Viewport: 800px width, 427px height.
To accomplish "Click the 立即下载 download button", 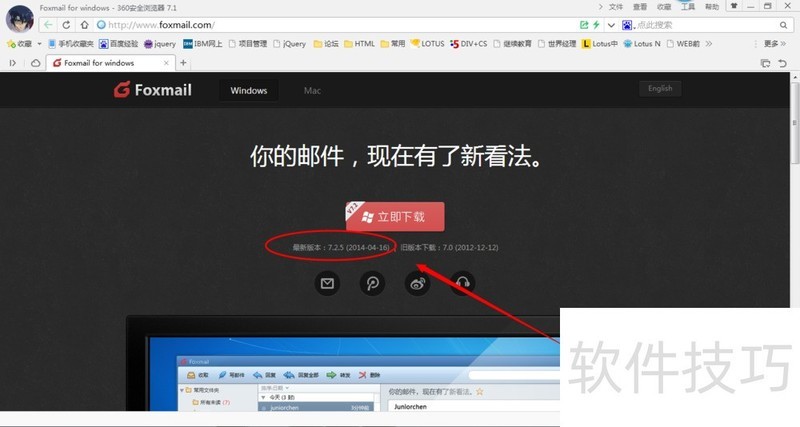I will (x=395, y=216).
